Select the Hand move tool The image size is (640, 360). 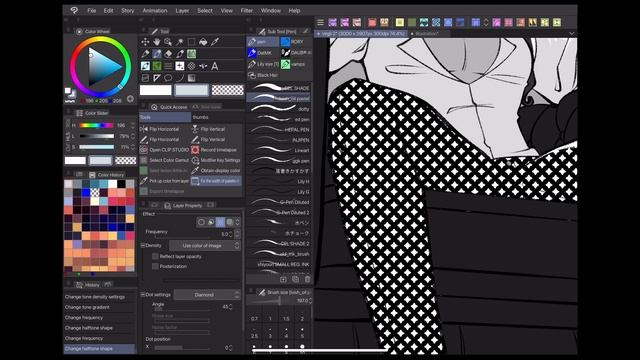(157, 42)
